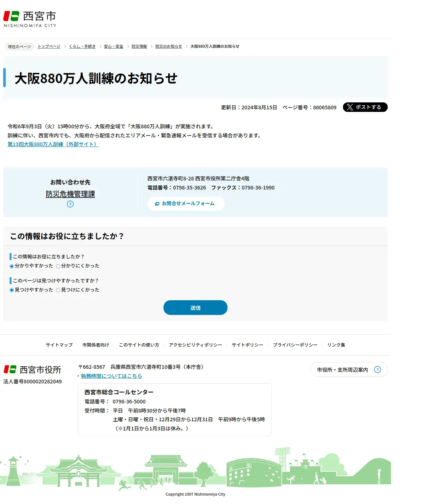Select the 見つけにくかった radio button
Image resolution: width=437 pixels, height=504 pixels.
(x=58, y=290)
